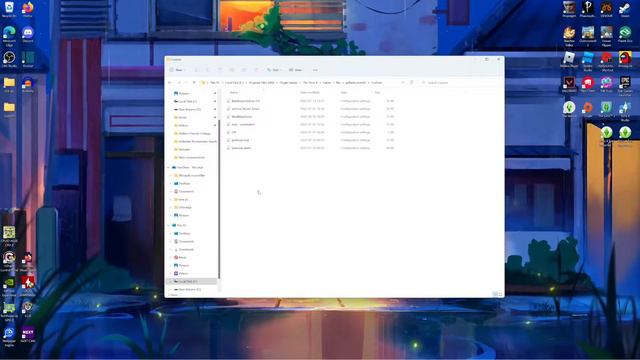640x360 pixels.
Task: Launch the Origin desktop shortcut
Action: [x=588, y=109]
